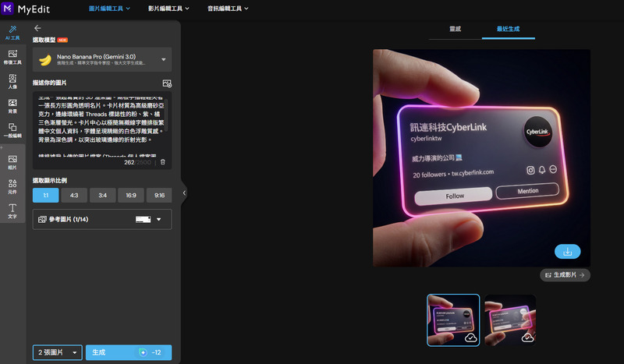
Task: Collapse the left panel with the chevron handle
Action: pos(184,193)
